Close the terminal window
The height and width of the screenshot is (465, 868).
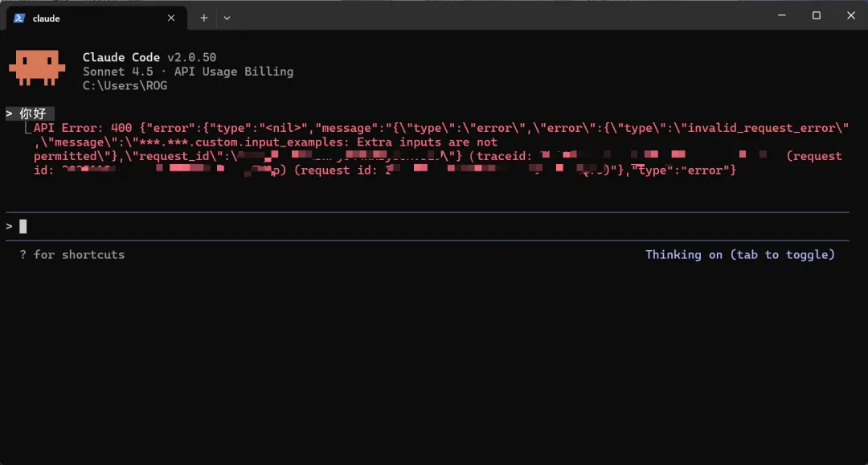tap(851, 16)
